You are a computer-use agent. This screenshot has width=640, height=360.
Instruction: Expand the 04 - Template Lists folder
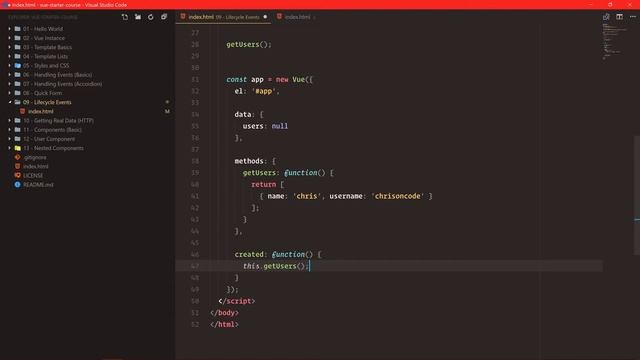point(9,56)
